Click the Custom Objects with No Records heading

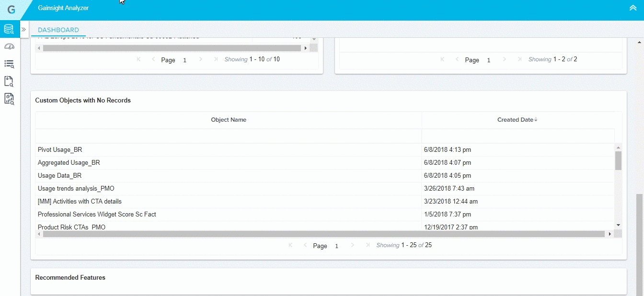tap(83, 101)
